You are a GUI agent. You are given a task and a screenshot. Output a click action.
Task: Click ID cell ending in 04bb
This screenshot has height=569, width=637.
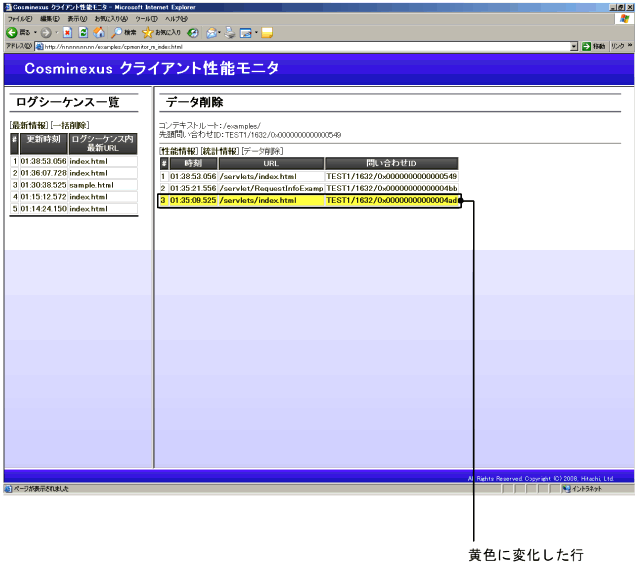point(392,188)
